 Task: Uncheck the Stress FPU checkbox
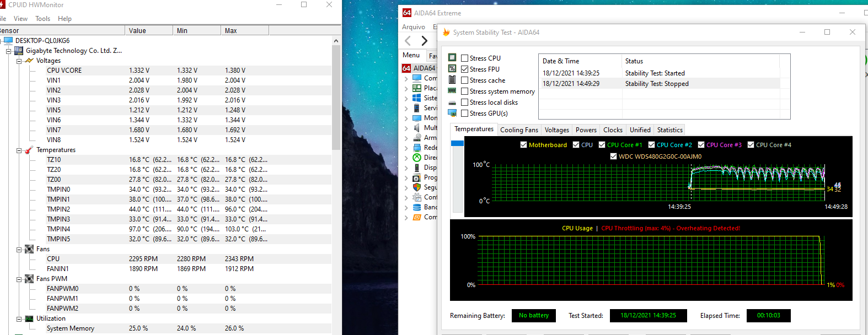465,69
